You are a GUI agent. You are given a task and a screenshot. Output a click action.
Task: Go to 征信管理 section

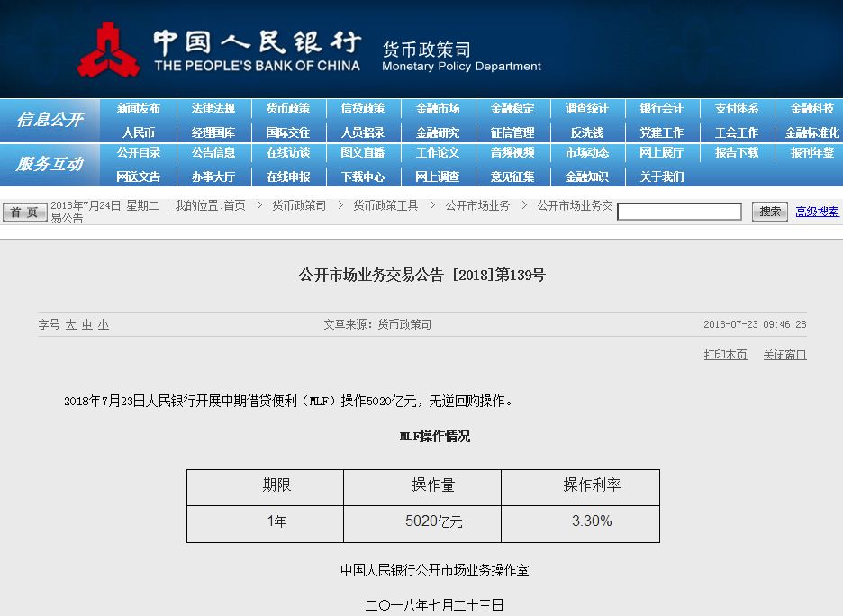tap(512, 132)
